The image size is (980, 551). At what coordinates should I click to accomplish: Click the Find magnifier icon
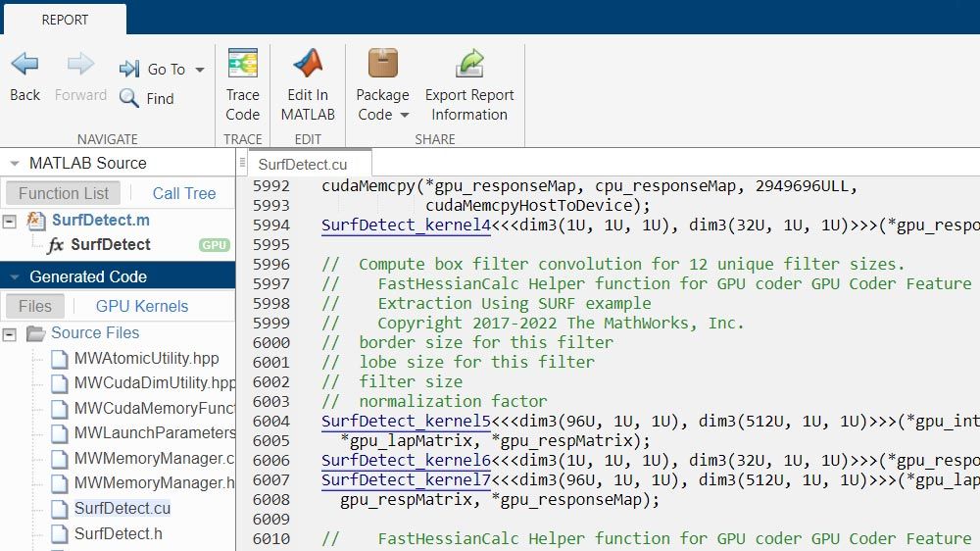129,98
